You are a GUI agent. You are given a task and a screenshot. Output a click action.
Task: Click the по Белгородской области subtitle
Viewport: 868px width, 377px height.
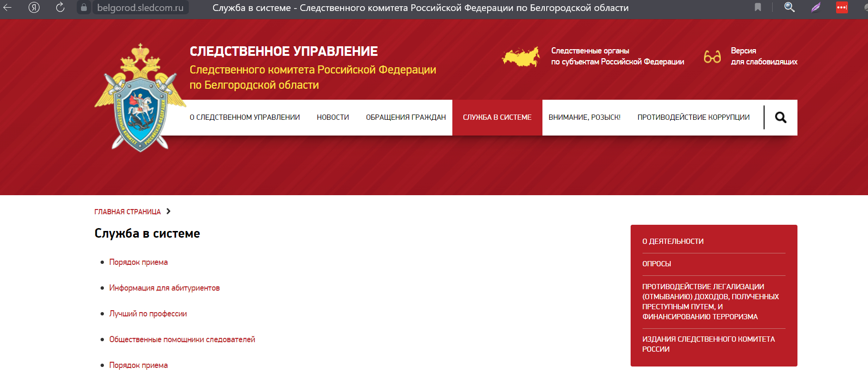(x=254, y=85)
